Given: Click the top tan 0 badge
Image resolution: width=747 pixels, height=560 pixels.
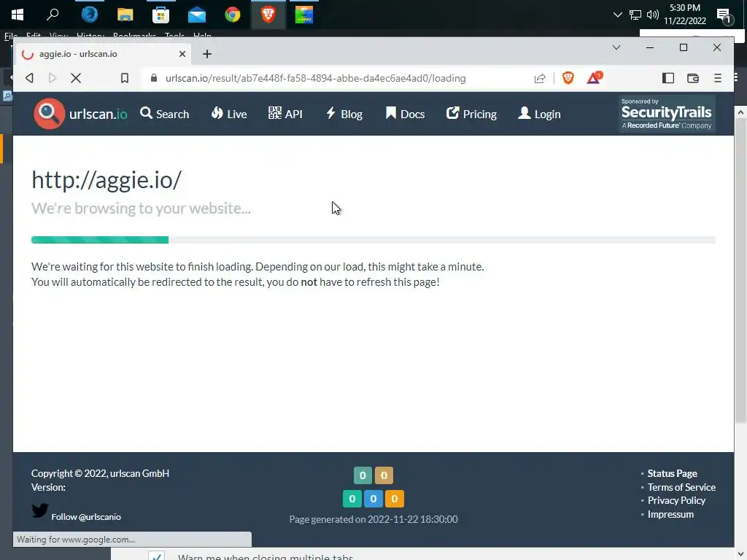Looking at the screenshot, I should click(384, 475).
